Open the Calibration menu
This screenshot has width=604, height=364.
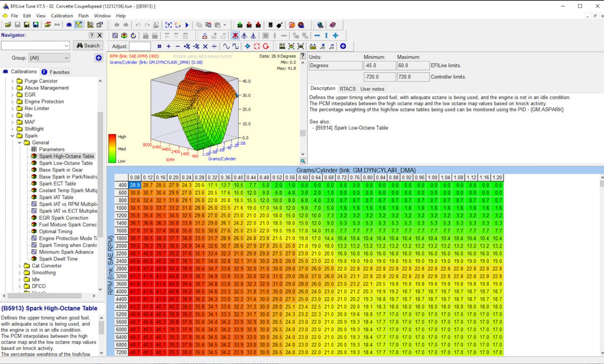[62, 16]
